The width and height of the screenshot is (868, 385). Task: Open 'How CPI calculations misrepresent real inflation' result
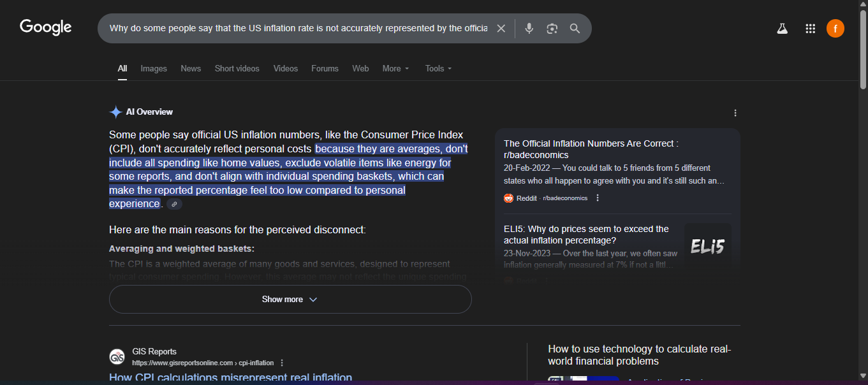tap(231, 378)
